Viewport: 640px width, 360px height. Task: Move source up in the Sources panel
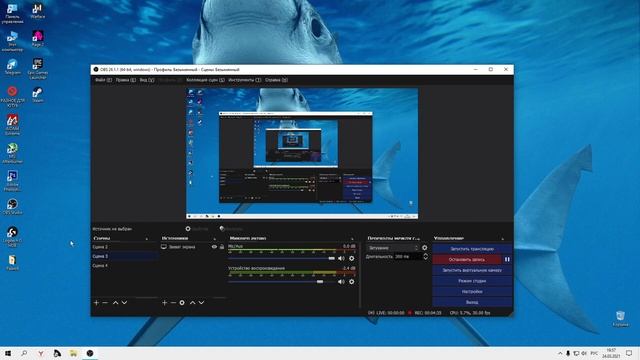192,303
